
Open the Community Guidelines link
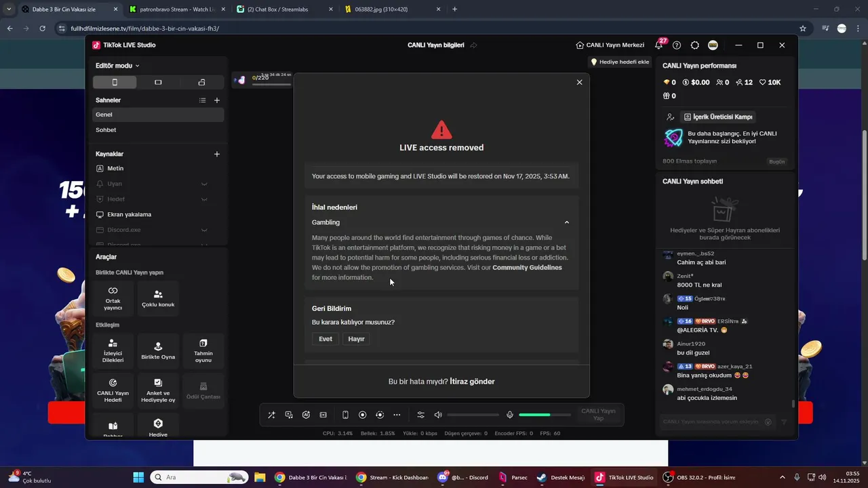527,268
